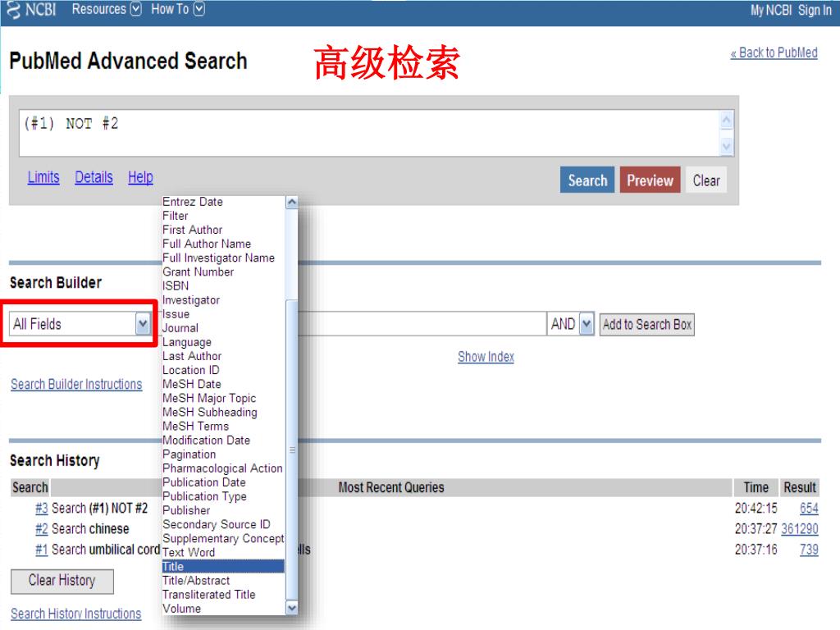Select Pagination option

coord(223,454)
